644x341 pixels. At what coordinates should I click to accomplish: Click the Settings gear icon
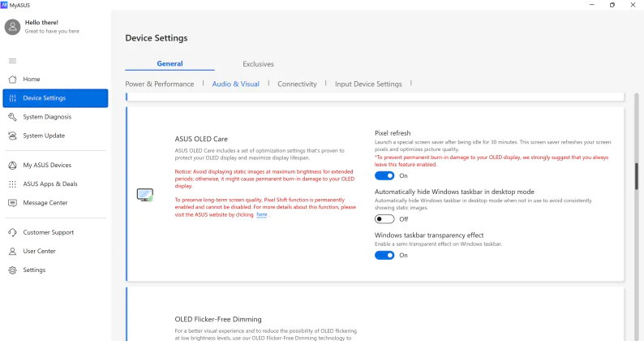pyautogui.click(x=13, y=270)
